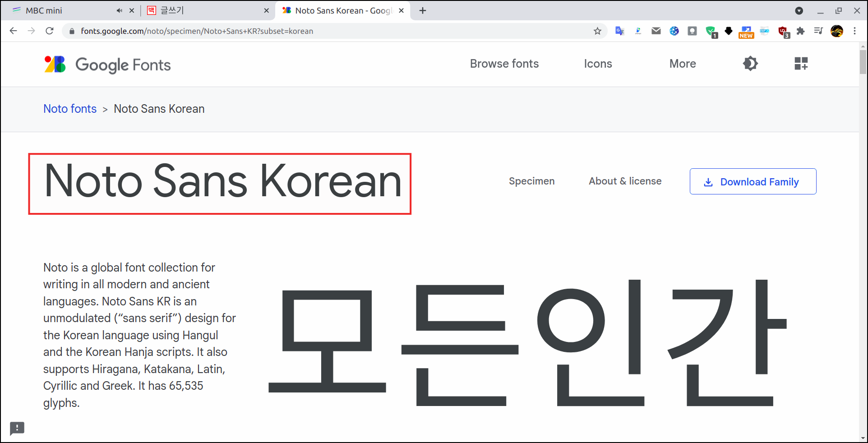Switch to About & license tab
868x443 pixels.
click(x=625, y=181)
